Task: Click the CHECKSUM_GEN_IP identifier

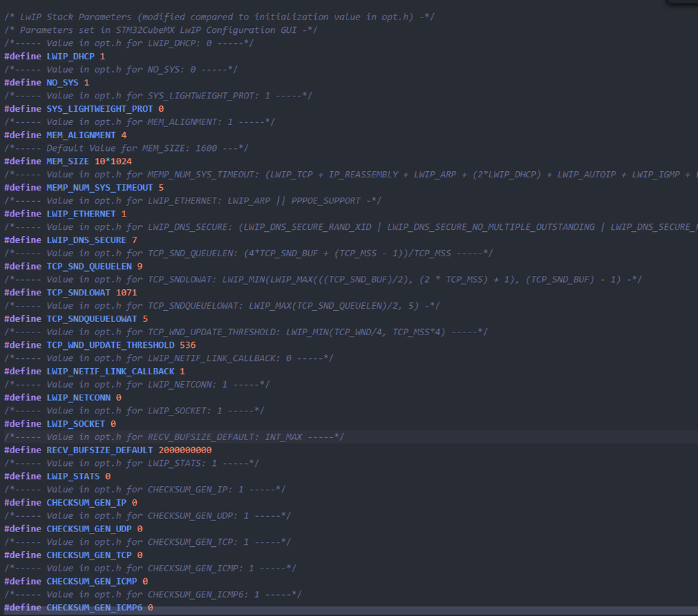Action: click(87, 502)
